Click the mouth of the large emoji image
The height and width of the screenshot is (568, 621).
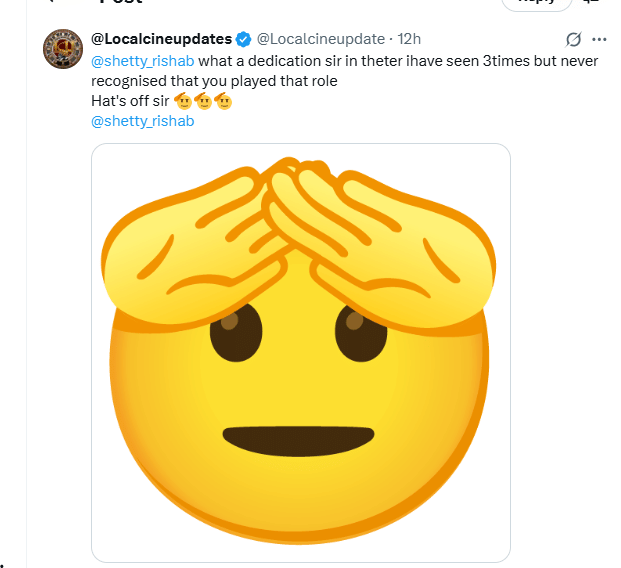[298, 441]
